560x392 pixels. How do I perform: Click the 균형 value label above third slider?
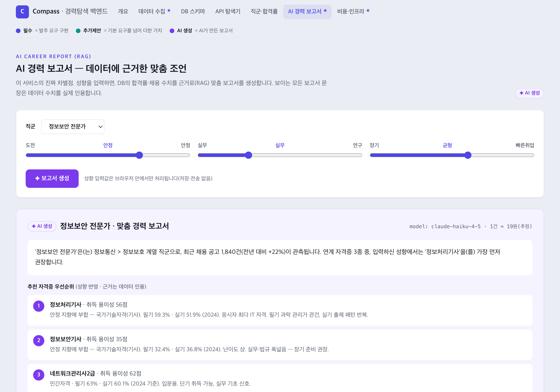coord(447,145)
